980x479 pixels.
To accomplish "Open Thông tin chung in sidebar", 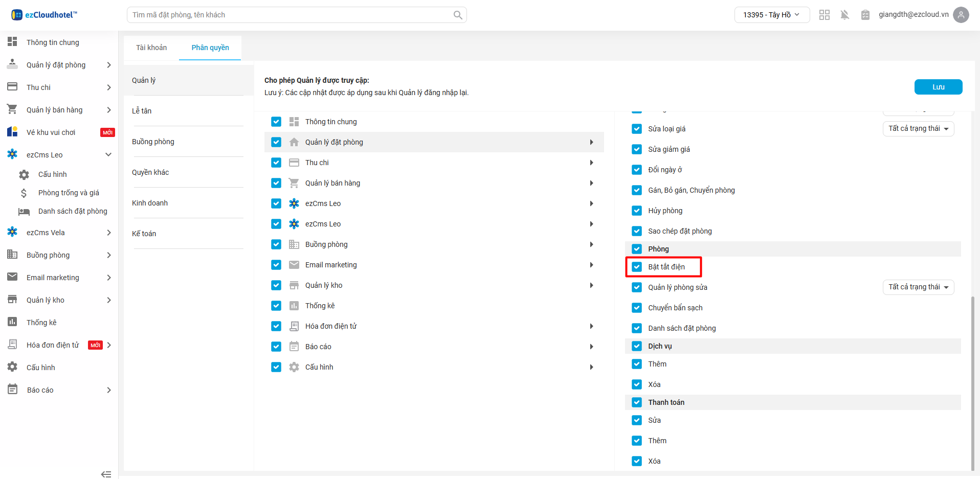I will [x=53, y=42].
